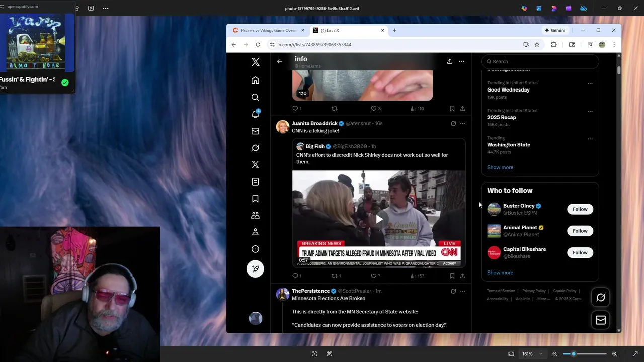This screenshot has height=362, width=644.
Task: Play the CNN video in quoted post
Action: (379, 219)
